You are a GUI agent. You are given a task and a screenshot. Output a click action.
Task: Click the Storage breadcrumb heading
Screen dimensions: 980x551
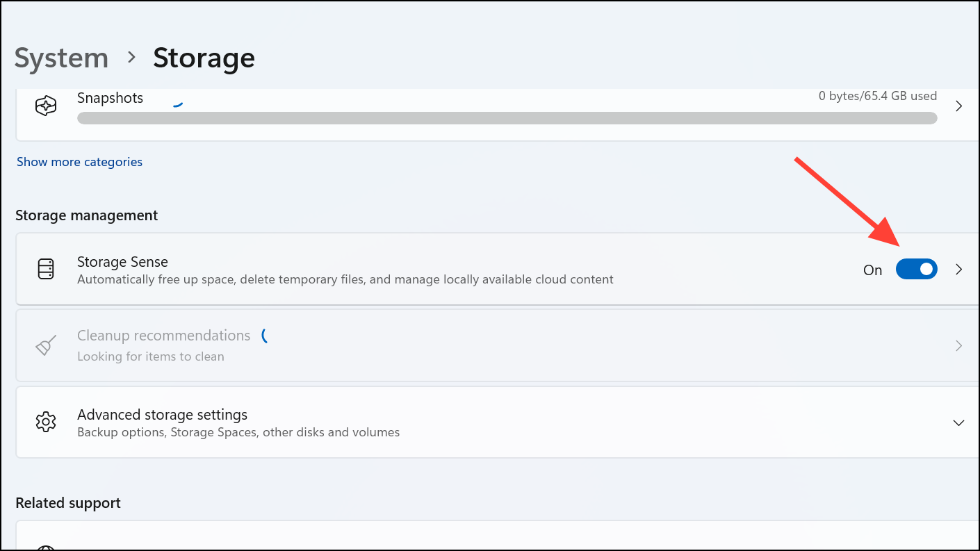(x=204, y=58)
